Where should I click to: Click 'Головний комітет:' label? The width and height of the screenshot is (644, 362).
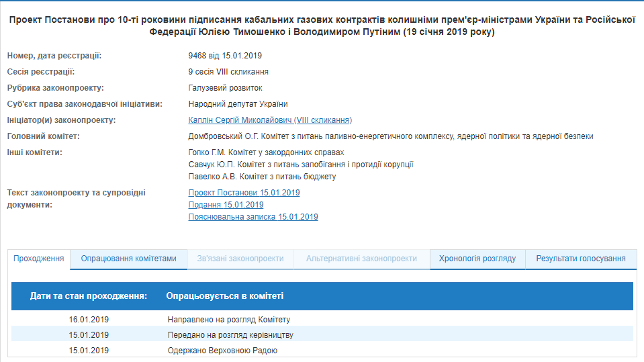pyautogui.click(x=43, y=136)
